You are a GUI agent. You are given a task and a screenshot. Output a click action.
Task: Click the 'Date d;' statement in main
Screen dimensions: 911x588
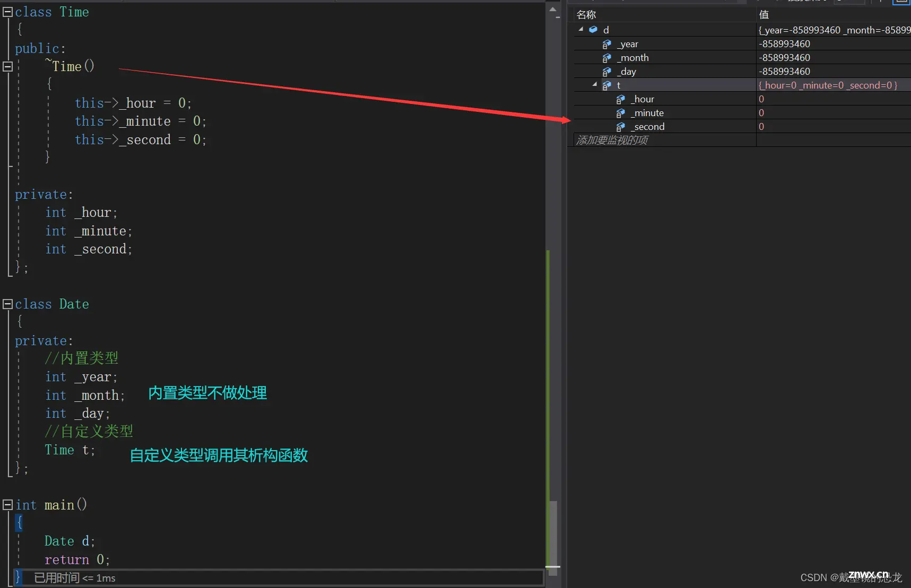click(70, 541)
